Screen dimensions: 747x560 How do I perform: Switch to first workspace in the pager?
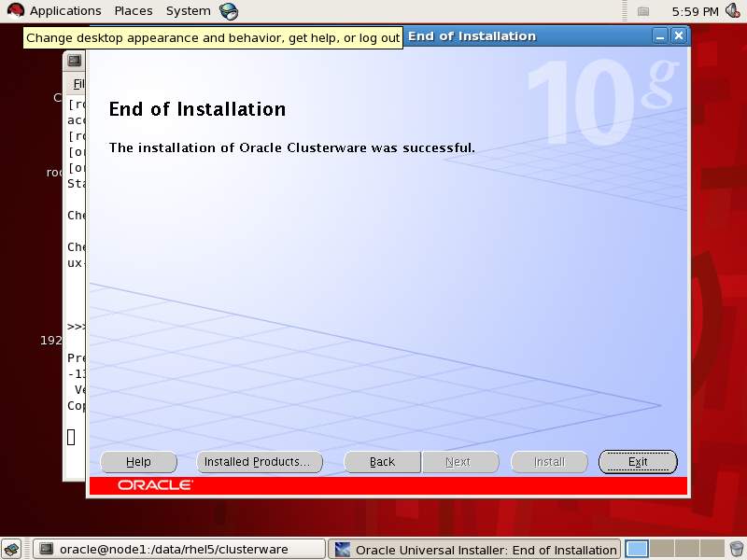click(637, 549)
